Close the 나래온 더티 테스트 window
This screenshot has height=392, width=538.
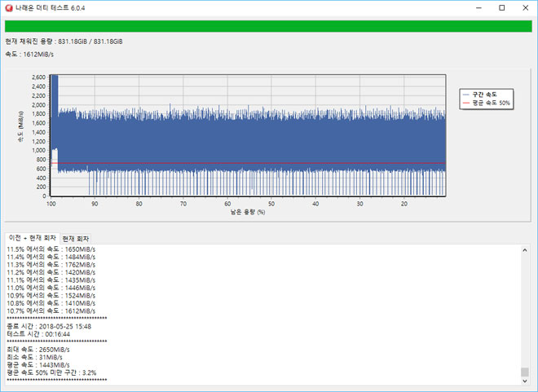[525, 8]
